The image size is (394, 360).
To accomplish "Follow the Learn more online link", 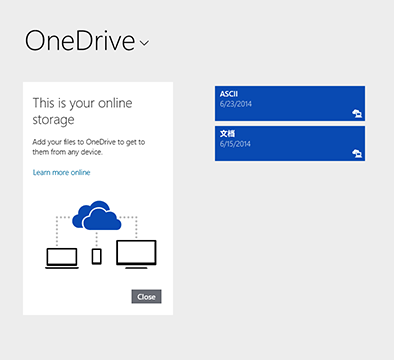I will pyautogui.click(x=62, y=172).
